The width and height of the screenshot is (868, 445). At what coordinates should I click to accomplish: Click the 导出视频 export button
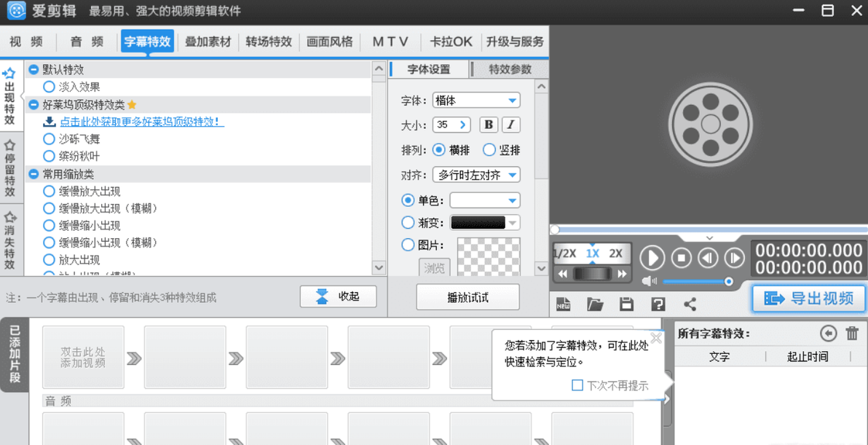[808, 299]
